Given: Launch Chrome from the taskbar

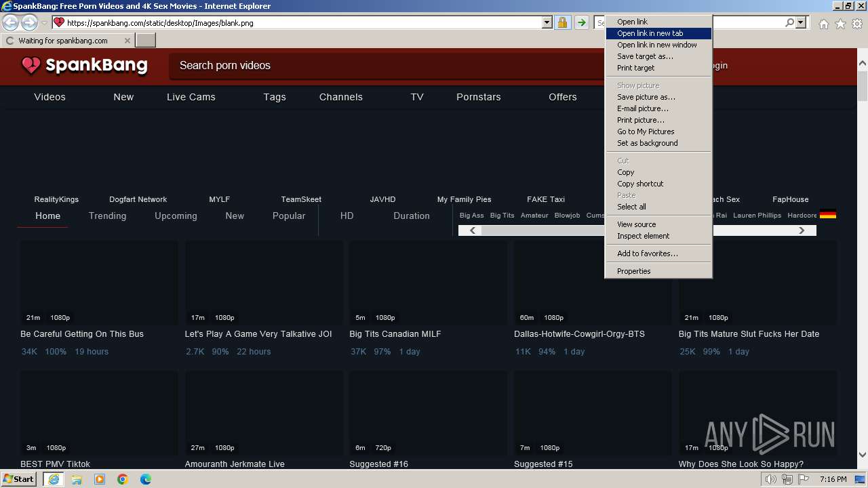Looking at the screenshot, I should [123, 479].
